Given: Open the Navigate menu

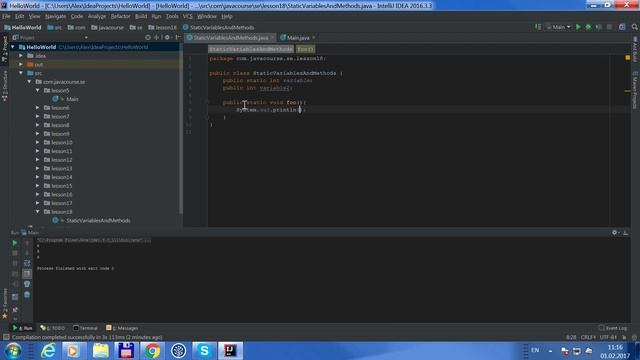Looking at the screenshot, I should [x=55, y=16].
